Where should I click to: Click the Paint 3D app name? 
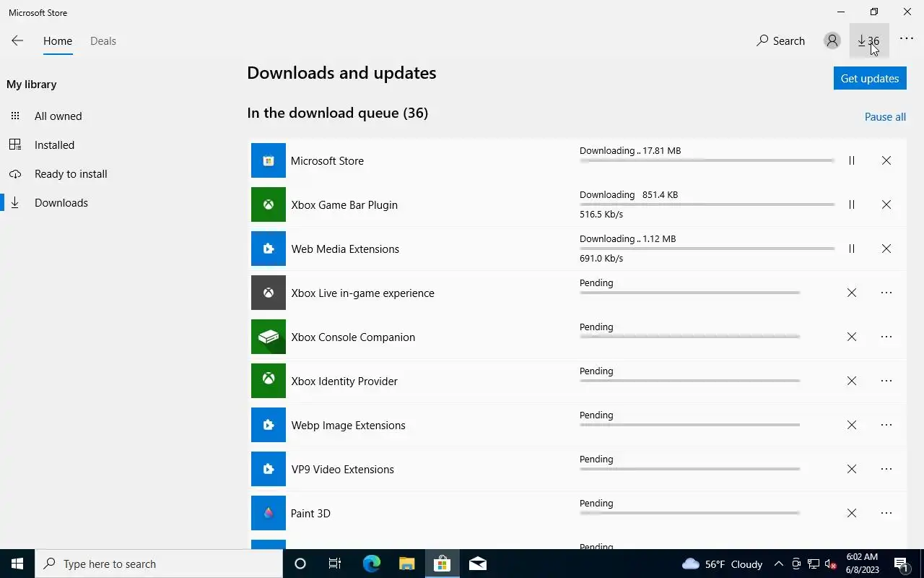click(310, 513)
